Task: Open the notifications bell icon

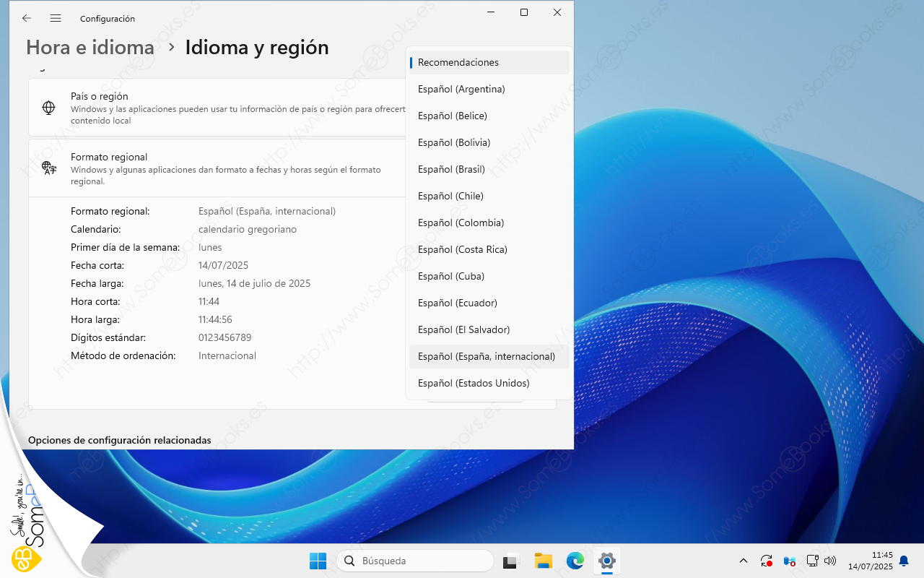Action: coord(903,561)
